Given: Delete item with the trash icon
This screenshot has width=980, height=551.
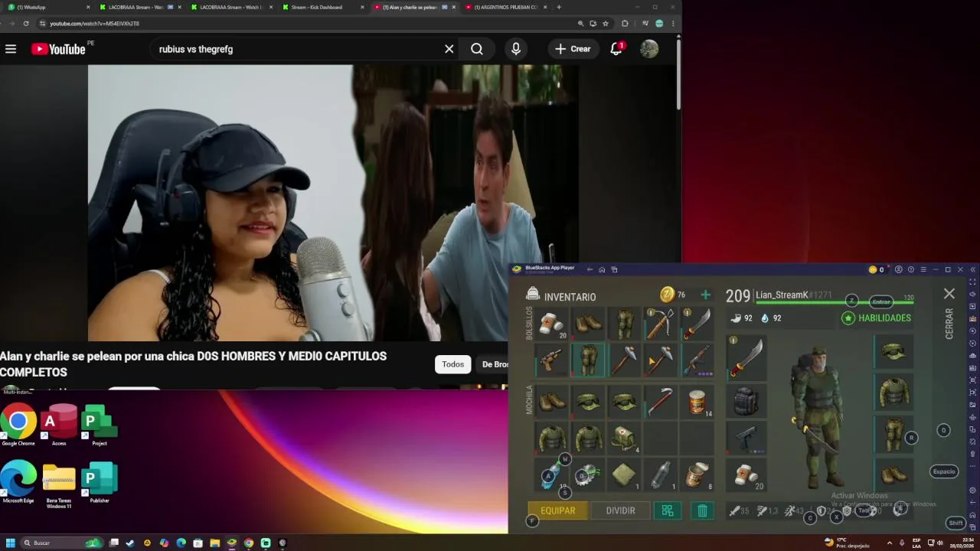Looking at the screenshot, I should (702, 510).
